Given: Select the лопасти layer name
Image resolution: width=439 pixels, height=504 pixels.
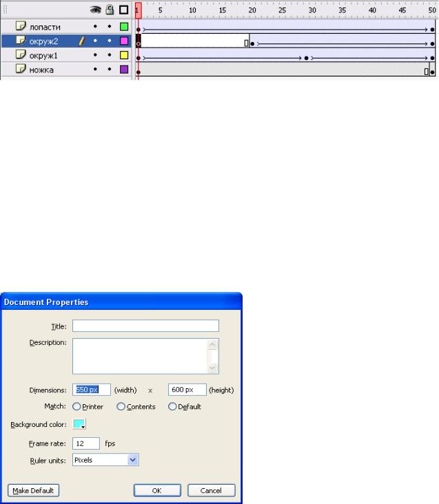Looking at the screenshot, I should click(x=45, y=27).
